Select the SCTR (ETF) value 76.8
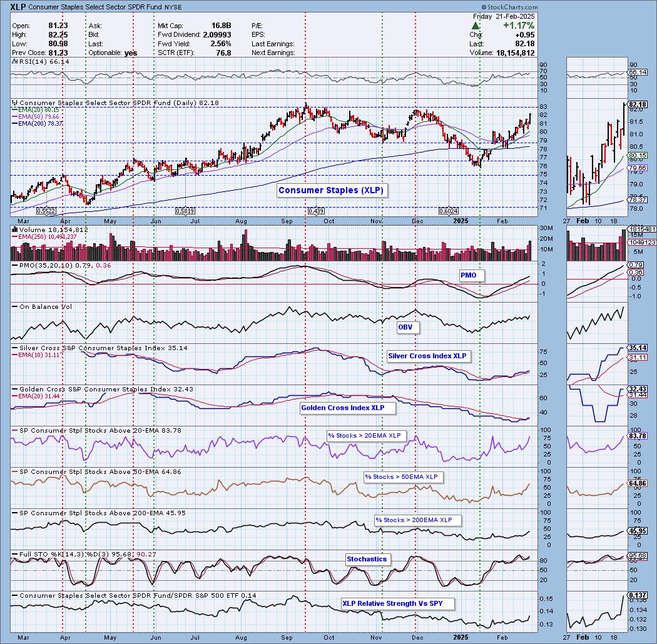 [x=224, y=53]
